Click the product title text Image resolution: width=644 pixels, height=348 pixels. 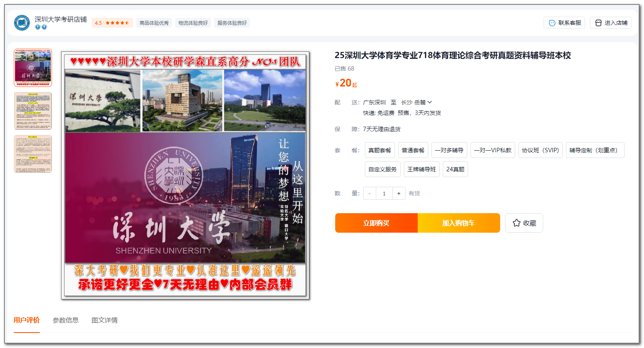click(453, 55)
